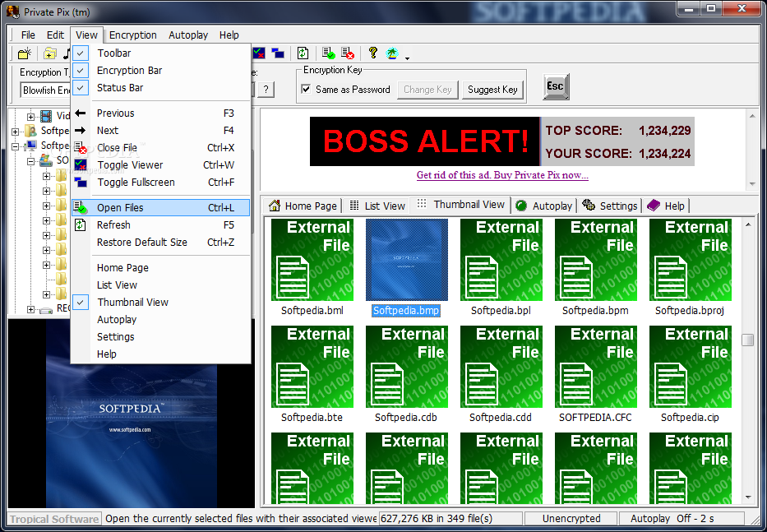This screenshot has height=532, width=767.
Task: Select Close File in the View menu
Action: [161, 148]
